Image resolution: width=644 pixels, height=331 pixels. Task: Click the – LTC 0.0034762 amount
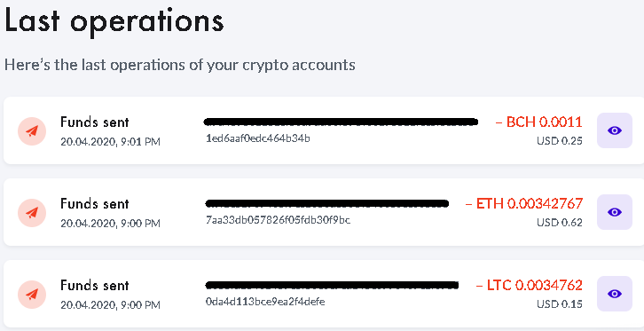pyautogui.click(x=530, y=285)
